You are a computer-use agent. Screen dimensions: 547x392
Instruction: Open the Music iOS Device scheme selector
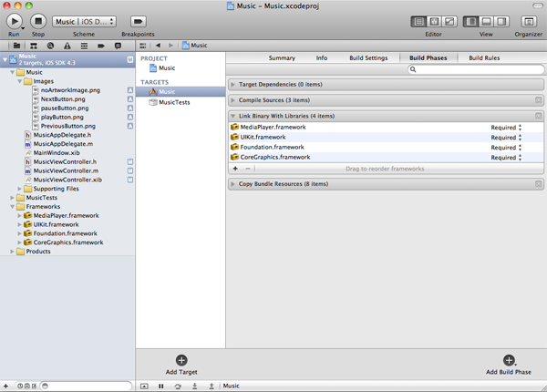pyautogui.click(x=84, y=21)
